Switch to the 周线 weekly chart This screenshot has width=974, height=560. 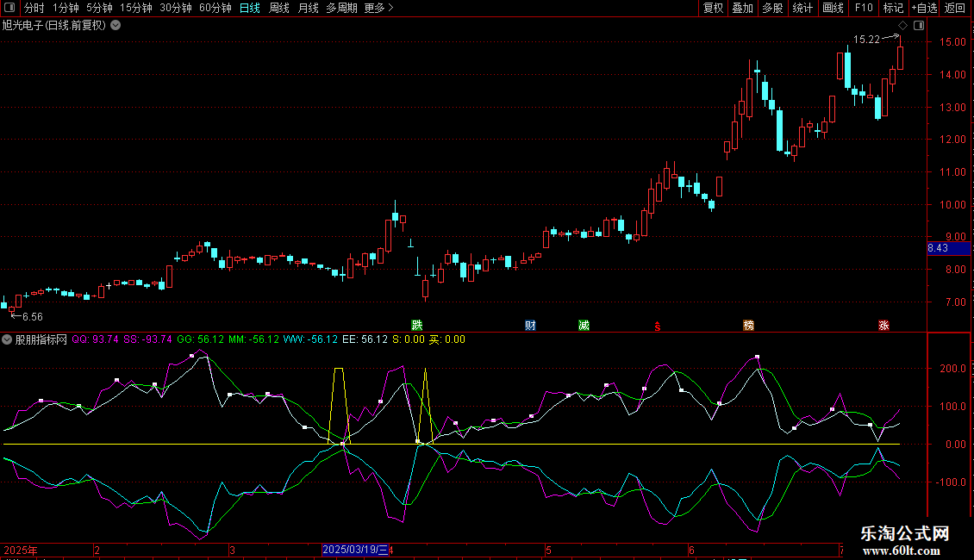coord(279,8)
